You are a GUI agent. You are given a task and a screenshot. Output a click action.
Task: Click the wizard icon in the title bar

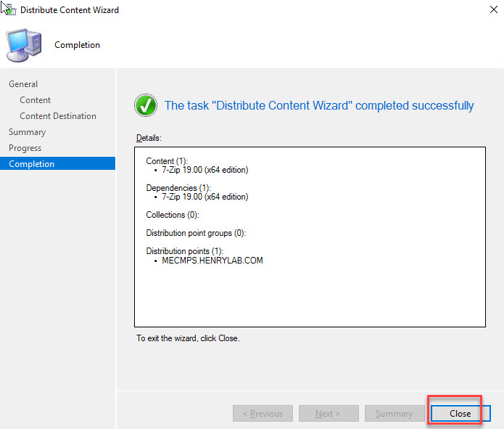(9, 9)
